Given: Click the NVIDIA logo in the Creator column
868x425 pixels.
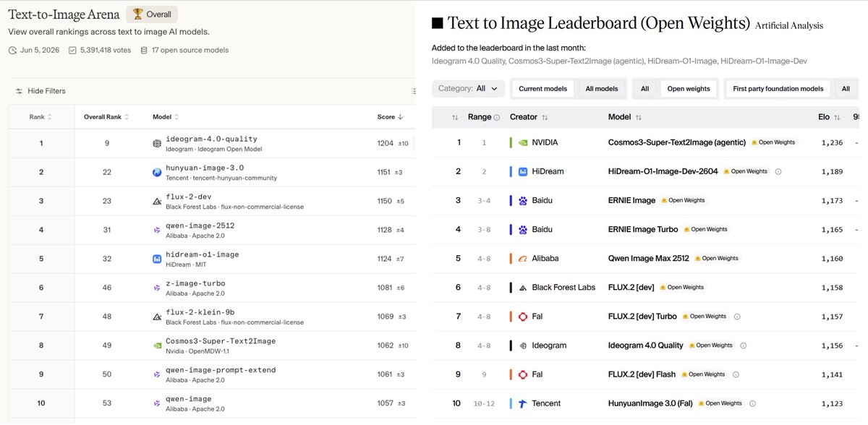Looking at the screenshot, I should tap(523, 142).
